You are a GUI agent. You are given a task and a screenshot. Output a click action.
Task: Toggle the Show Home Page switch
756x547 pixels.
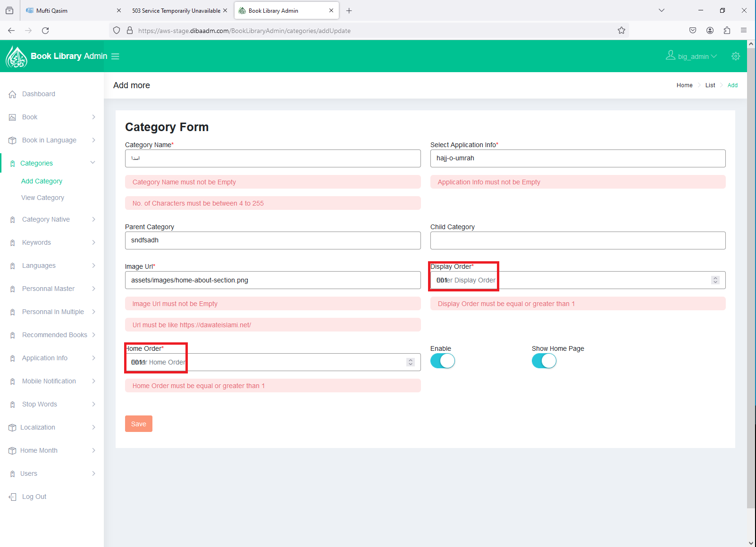(x=544, y=361)
